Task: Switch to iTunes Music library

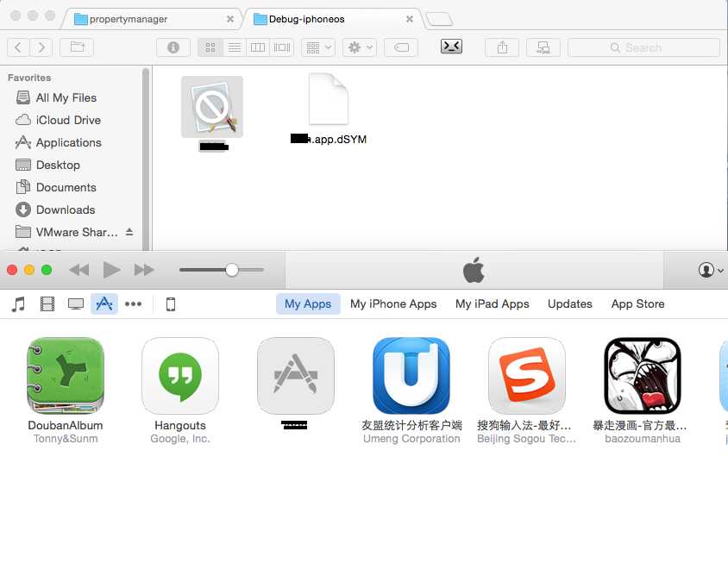Action: pos(19,304)
